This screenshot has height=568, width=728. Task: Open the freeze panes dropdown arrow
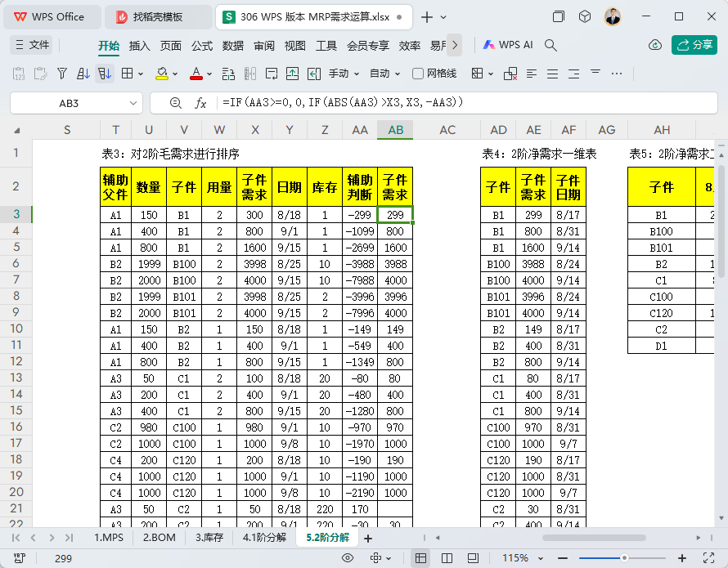tap(491, 74)
